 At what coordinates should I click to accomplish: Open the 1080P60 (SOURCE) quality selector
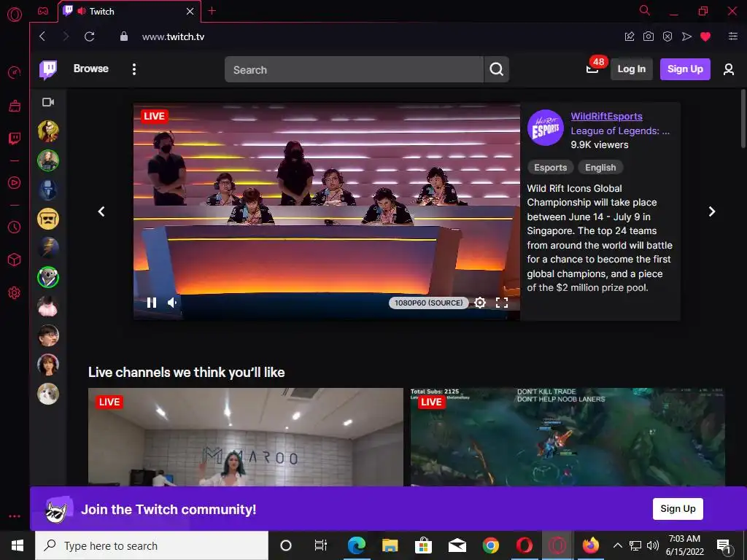tap(428, 303)
